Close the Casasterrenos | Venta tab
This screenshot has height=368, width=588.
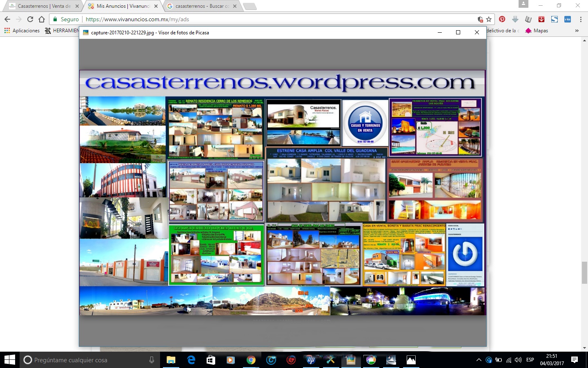click(x=77, y=6)
